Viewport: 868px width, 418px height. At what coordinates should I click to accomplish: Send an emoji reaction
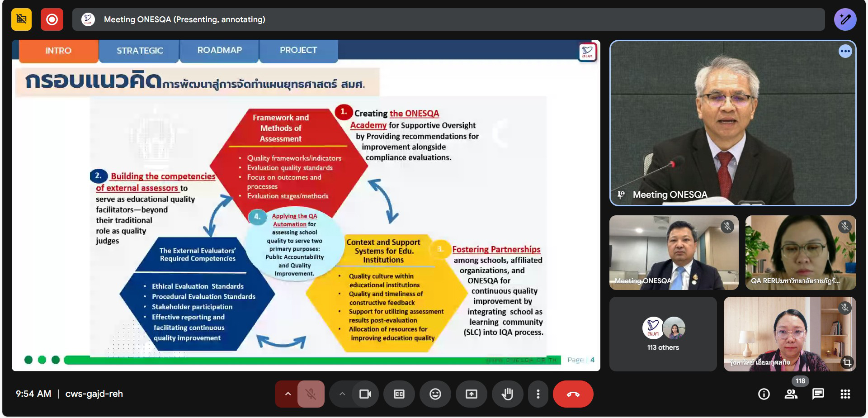click(435, 394)
